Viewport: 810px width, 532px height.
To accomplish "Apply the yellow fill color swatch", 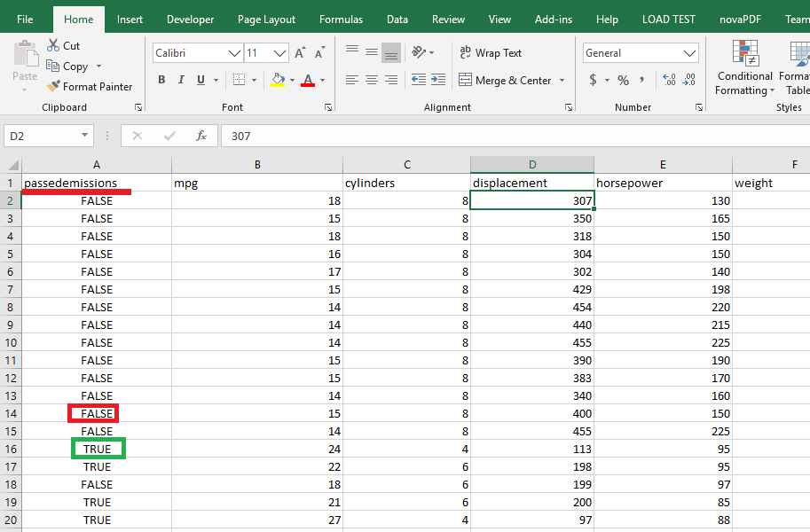I will tap(279, 81).
